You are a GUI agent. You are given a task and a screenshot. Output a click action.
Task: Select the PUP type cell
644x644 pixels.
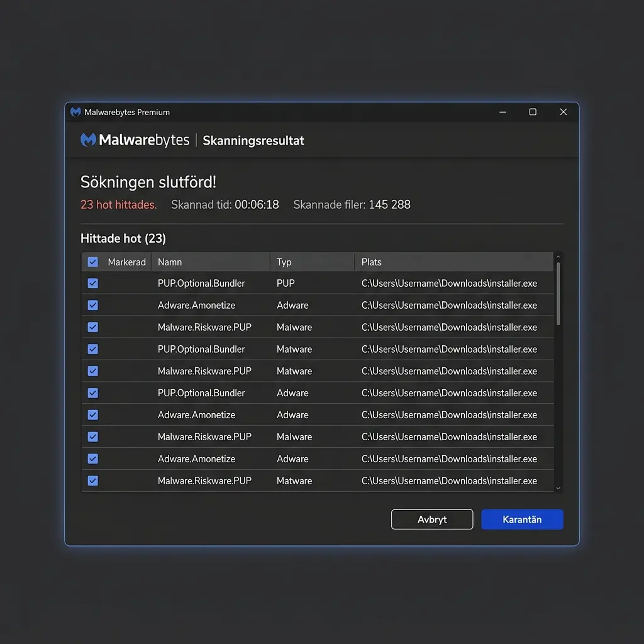coord(286,284)
